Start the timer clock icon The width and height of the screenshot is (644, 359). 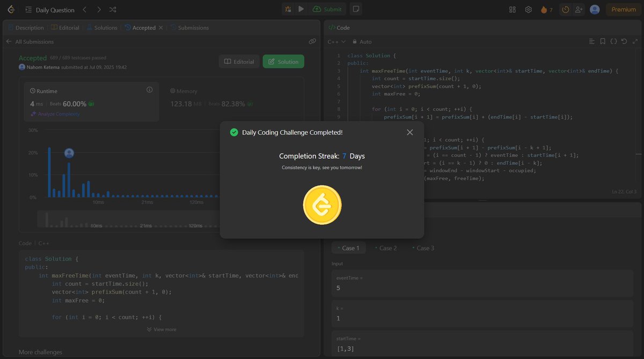click(565, 10)
